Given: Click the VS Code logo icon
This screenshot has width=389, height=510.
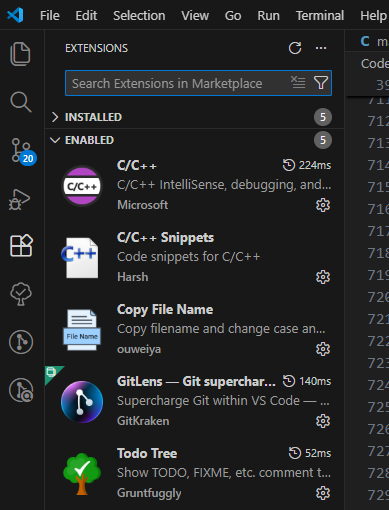Looking at the screenshot, I should (15, 15).
